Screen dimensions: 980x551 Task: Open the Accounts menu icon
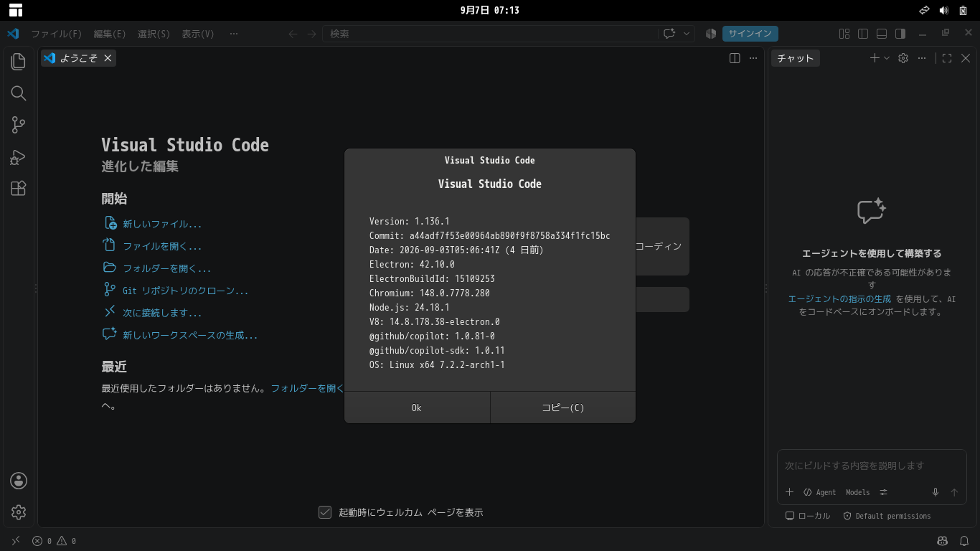click(19, 481)
